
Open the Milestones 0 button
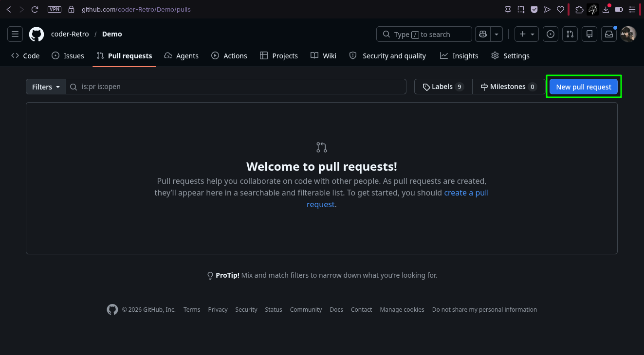pyautogui.click(x=509, y=87)
